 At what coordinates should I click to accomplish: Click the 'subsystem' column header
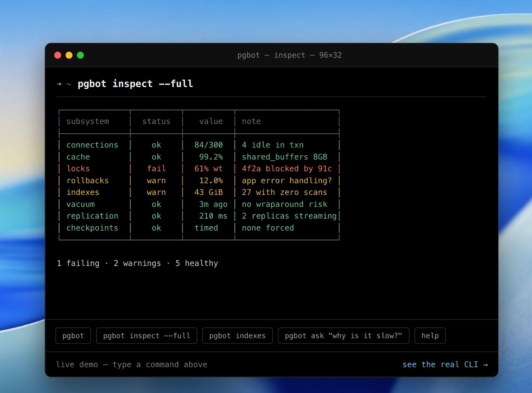coord(88,121)
